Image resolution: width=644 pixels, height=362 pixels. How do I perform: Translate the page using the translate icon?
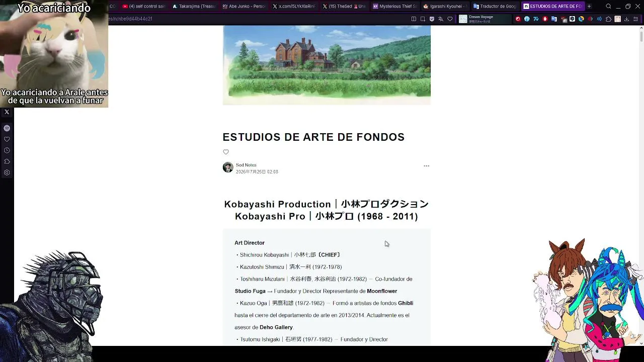pos(441,19)
